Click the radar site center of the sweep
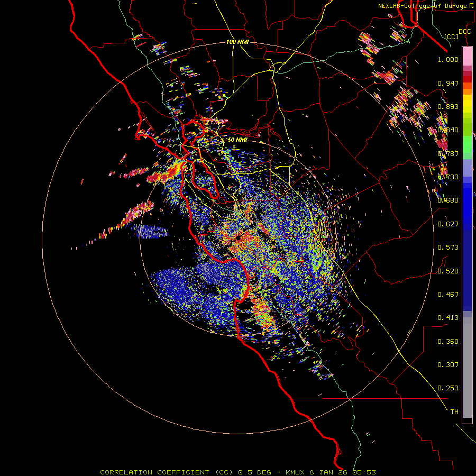Viewport: 476px width, 476px height. click(x=239, y=239)
